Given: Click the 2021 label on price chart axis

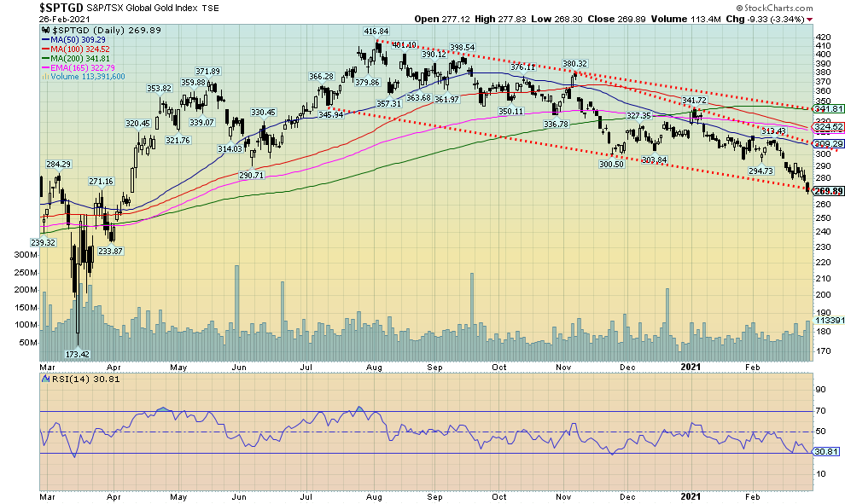Looking at the screenshot, I should click(690, 366).
